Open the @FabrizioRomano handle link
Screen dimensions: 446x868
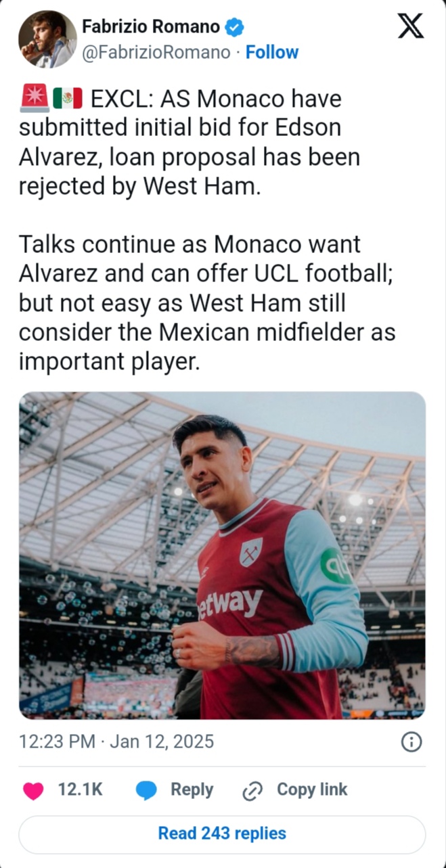[x=156, y=53]
